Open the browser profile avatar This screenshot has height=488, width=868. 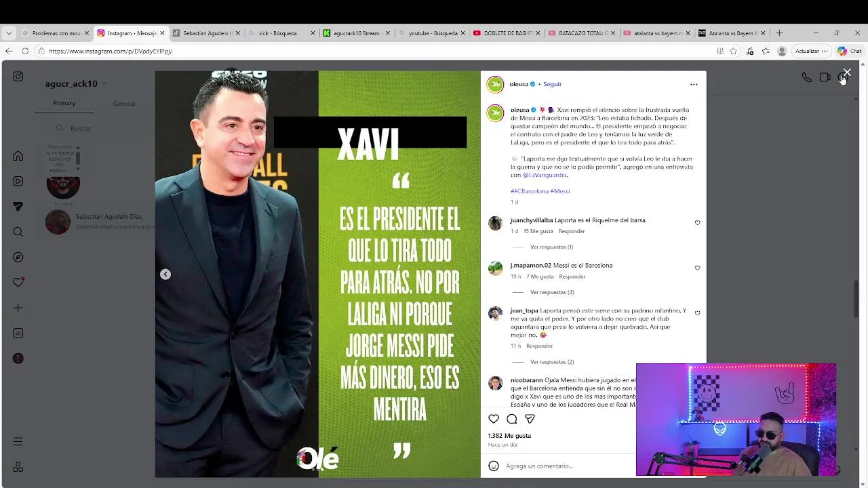(782, 51)
